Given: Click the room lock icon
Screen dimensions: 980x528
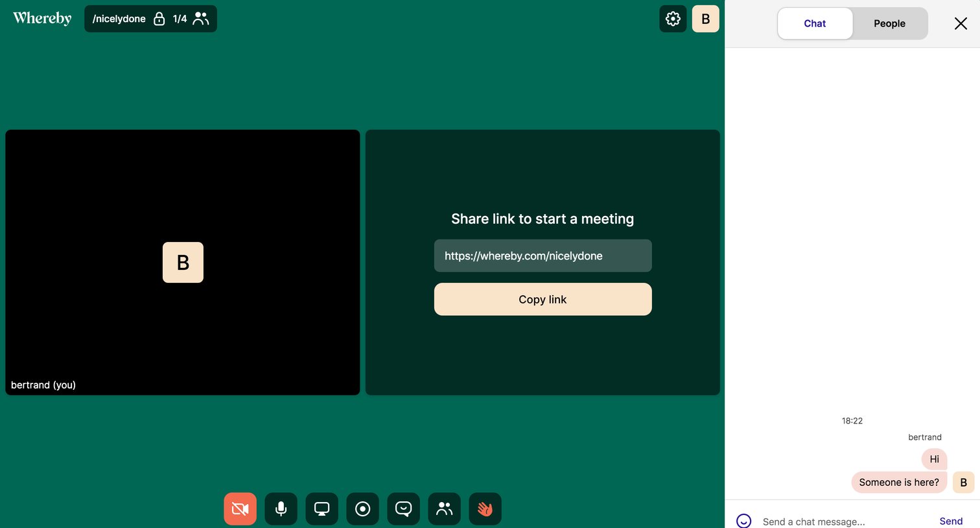Looking at the screenshot, I should pos(159,19).
